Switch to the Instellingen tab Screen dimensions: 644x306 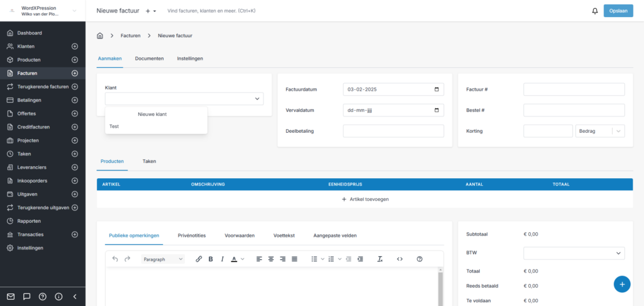[190, 59]
